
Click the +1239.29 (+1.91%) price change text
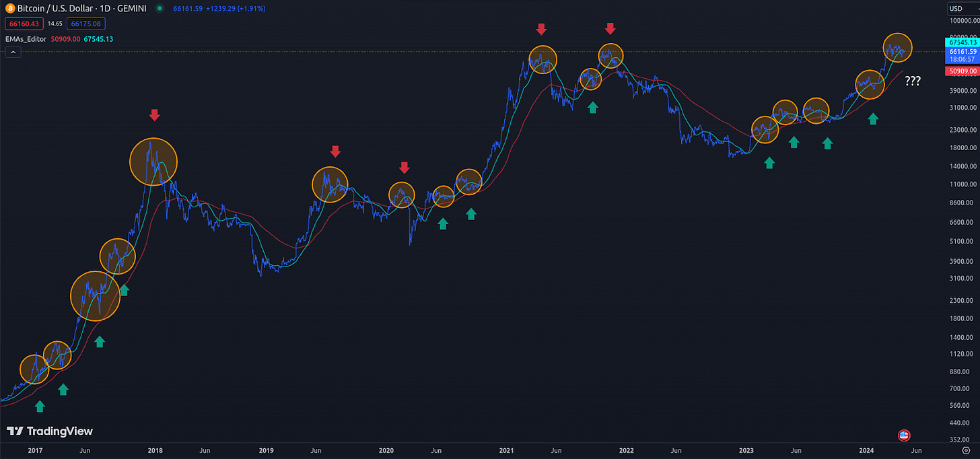coord(235,9)
